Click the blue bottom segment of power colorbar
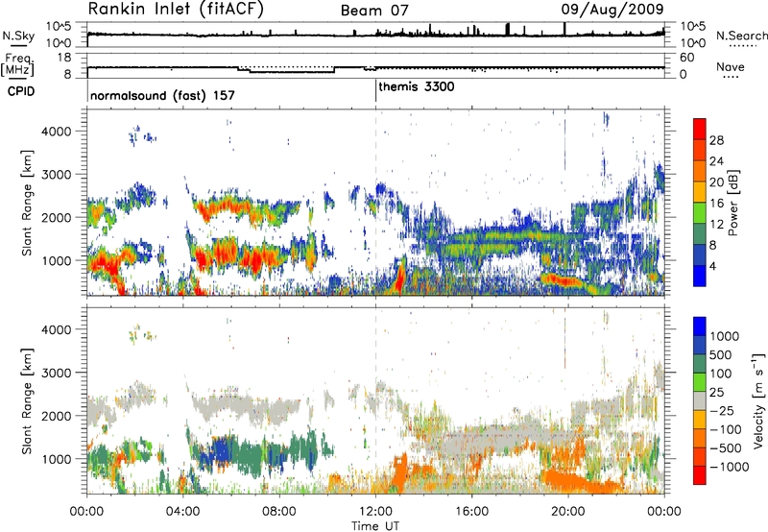Image resolution: width=768 pixels, height=532 pixels. [700, 276]
